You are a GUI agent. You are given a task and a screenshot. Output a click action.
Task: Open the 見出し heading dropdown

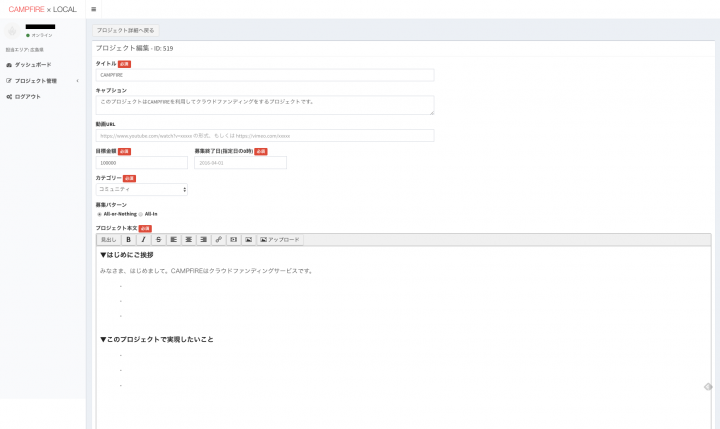coord(108,240)
